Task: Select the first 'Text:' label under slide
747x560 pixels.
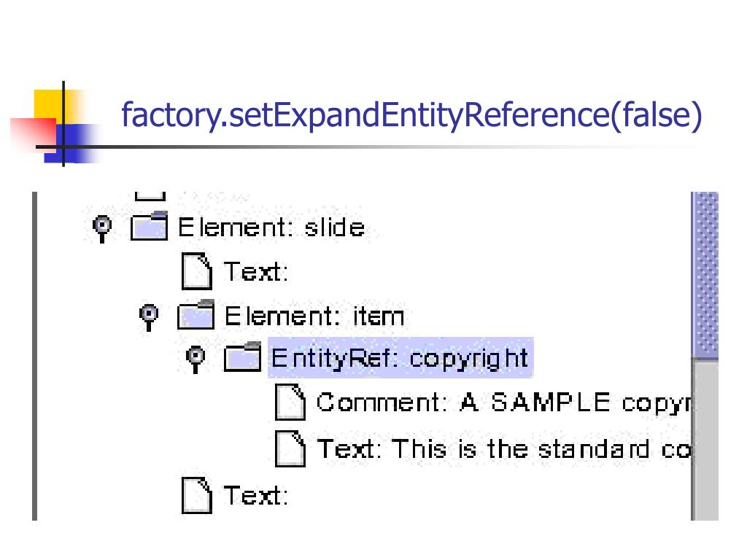Action: point(256,272)
